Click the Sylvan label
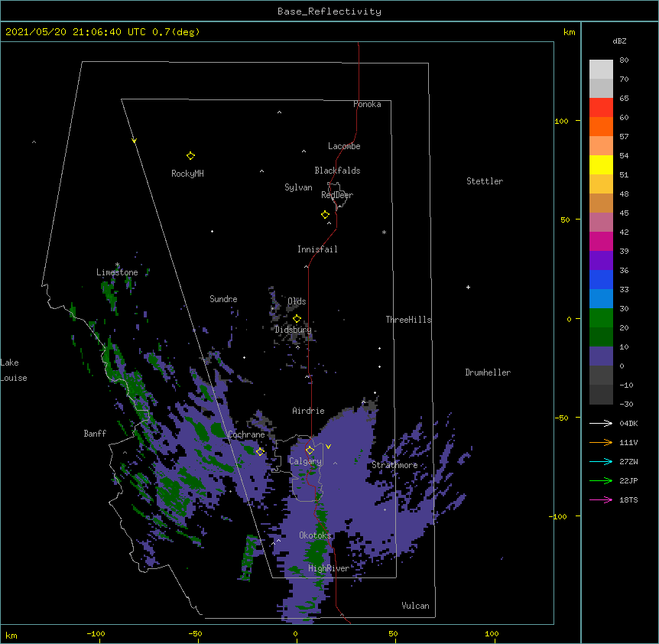 [298, 187]
